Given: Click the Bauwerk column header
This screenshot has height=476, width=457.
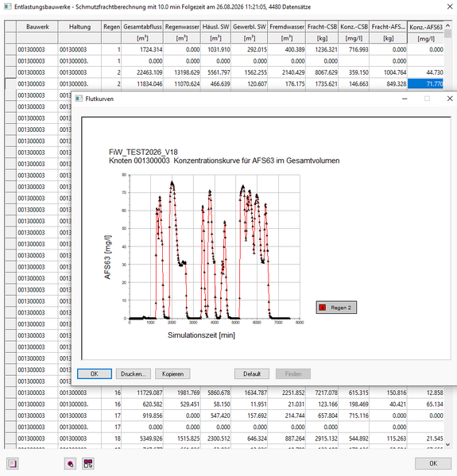Looking at the screenshot, I should click(37, 27).
